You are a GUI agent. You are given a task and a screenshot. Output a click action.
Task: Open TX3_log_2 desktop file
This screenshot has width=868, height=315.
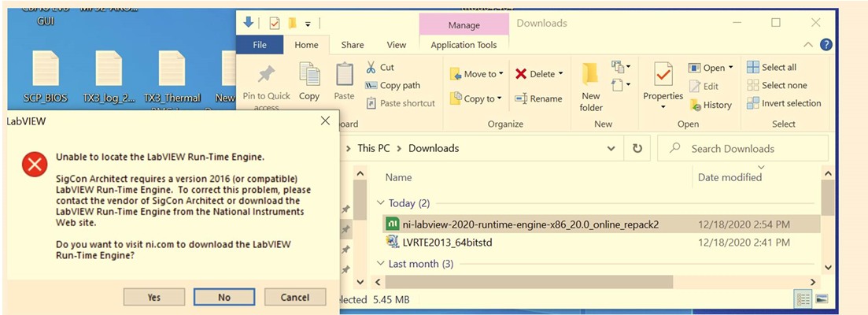(109, 76)
